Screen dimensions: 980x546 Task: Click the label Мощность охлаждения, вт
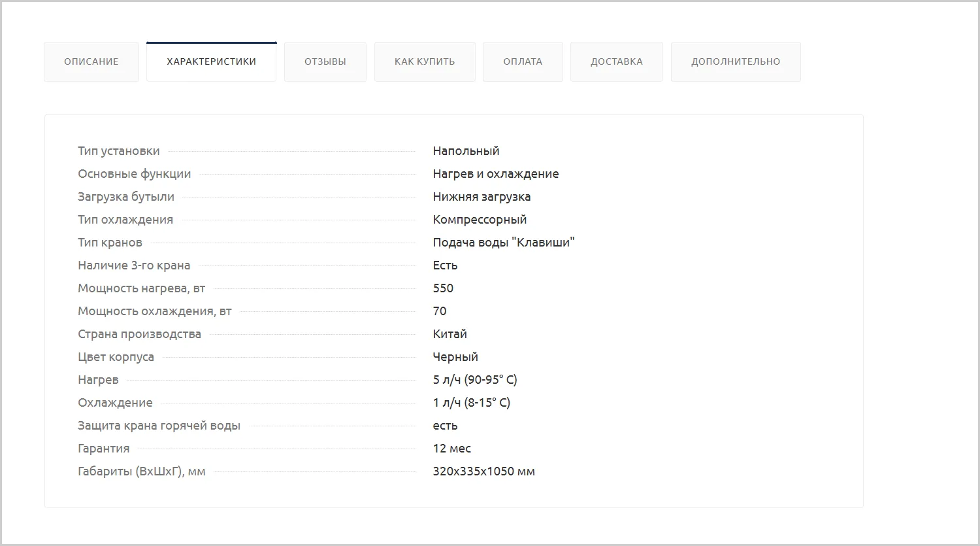(155, 311)
